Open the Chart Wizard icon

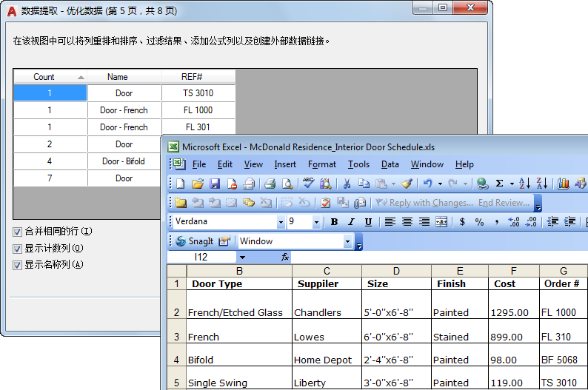click(x=564, y=184)
